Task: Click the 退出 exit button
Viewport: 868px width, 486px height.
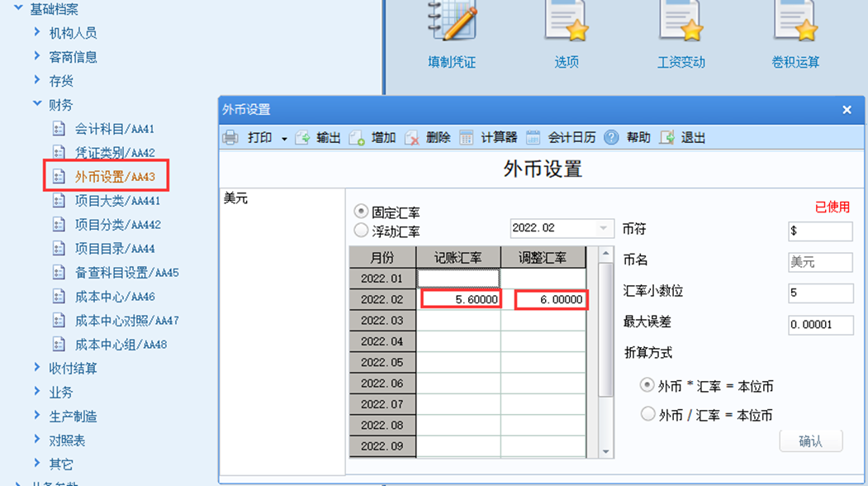Action: (682, 137)
